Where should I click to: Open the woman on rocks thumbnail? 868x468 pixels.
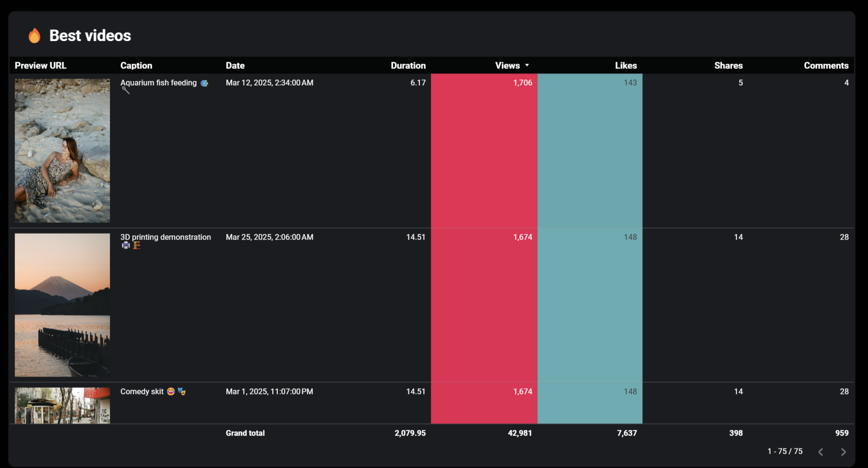coord(62,151)
